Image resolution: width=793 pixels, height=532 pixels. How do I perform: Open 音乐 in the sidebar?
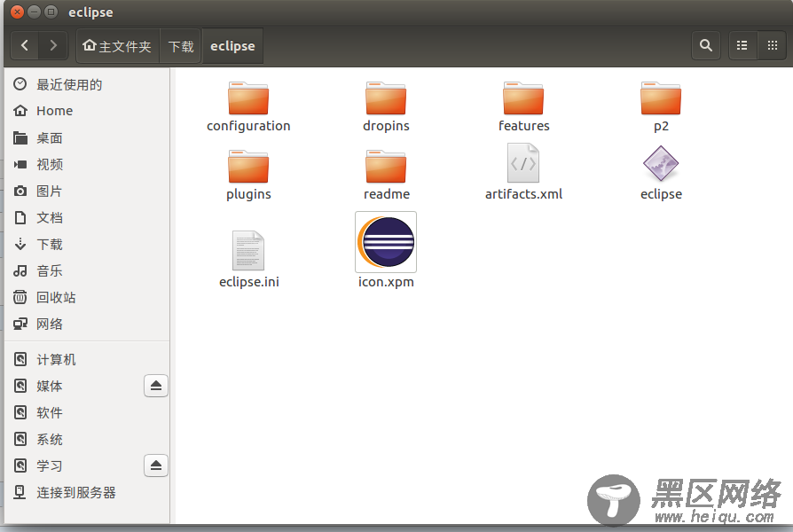pos(87,271)
